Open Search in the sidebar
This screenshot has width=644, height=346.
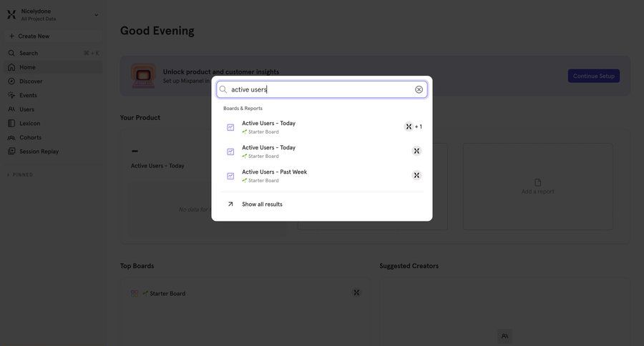pyautogui.click(x=29, y=53)
